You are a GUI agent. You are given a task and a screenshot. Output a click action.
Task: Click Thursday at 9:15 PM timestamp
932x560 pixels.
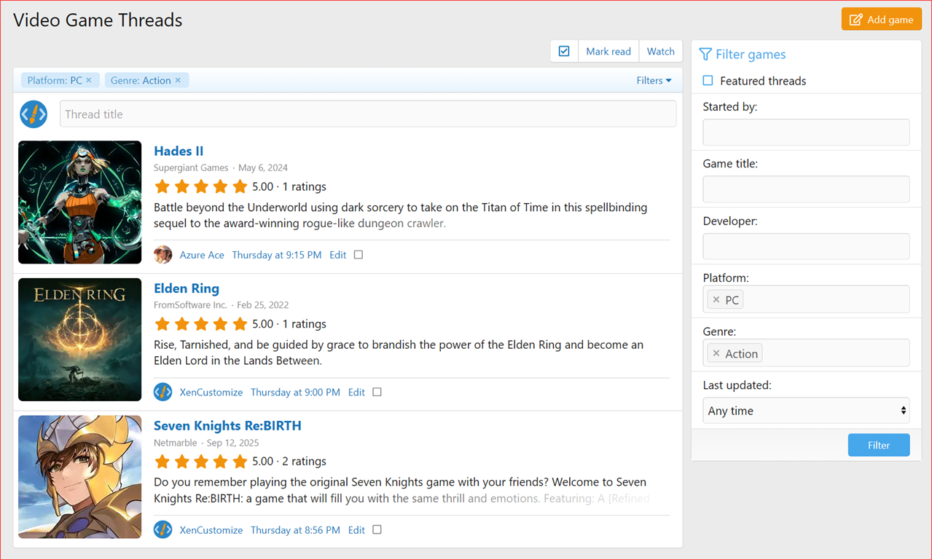[x=276, y=255]
